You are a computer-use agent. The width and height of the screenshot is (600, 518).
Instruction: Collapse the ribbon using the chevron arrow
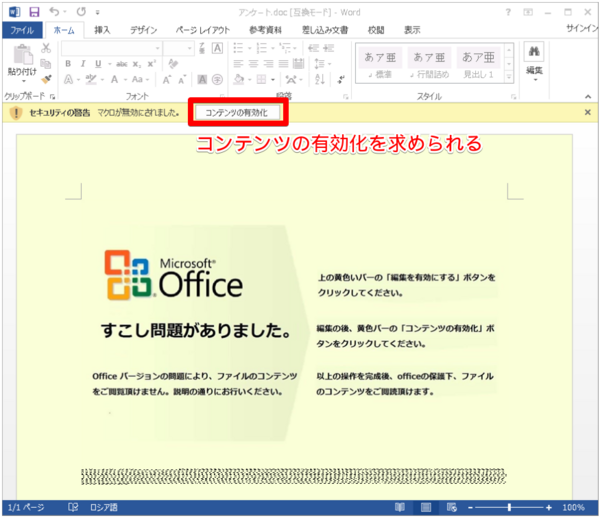click(588, 96)
